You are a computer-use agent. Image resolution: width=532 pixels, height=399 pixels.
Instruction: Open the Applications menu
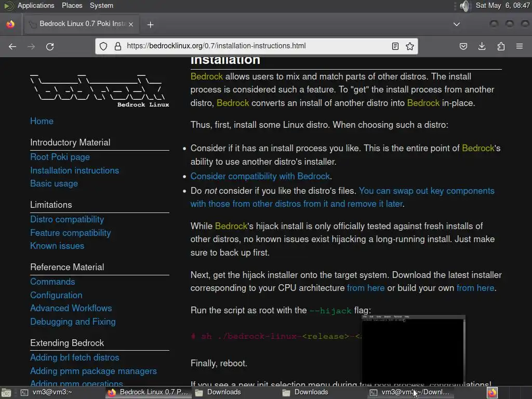(36, 5)
